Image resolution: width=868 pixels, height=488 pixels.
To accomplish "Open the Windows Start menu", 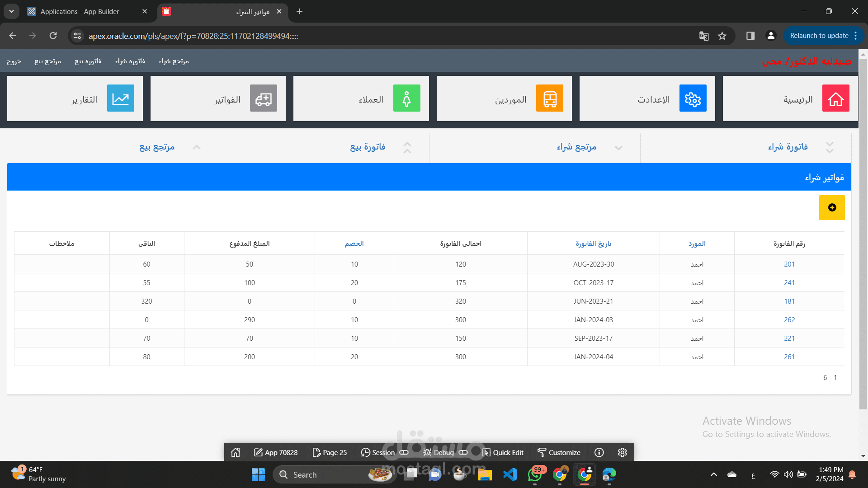I will (258, 474).
